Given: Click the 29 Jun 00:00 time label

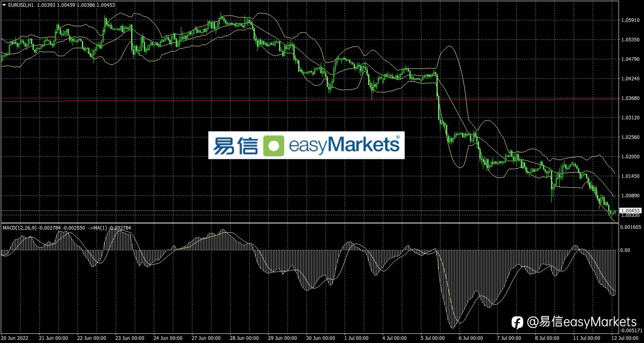Looking at the screenshot, I should click(x=282, y=338).
